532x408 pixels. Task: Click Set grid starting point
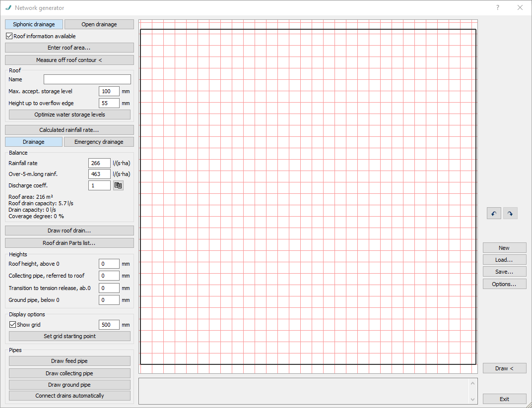click(69, 336)
